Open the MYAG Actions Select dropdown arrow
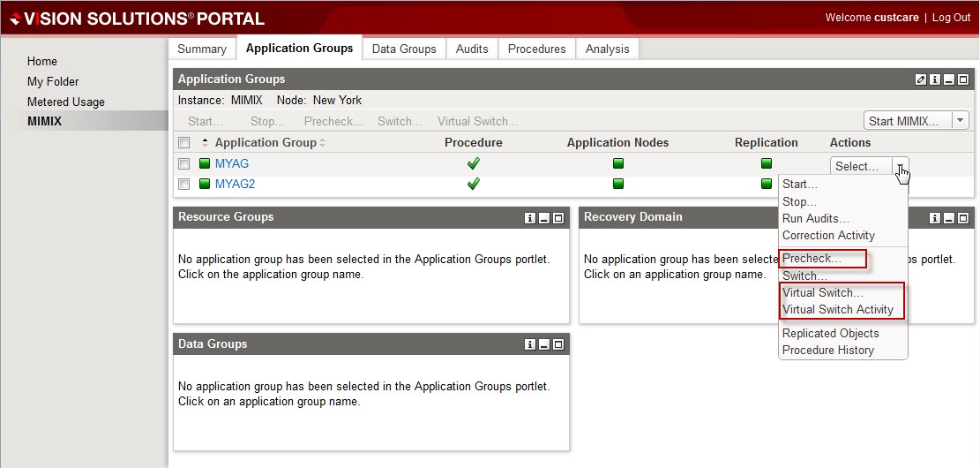The height and width of the screenshot is (468, 980). [899, 166]
